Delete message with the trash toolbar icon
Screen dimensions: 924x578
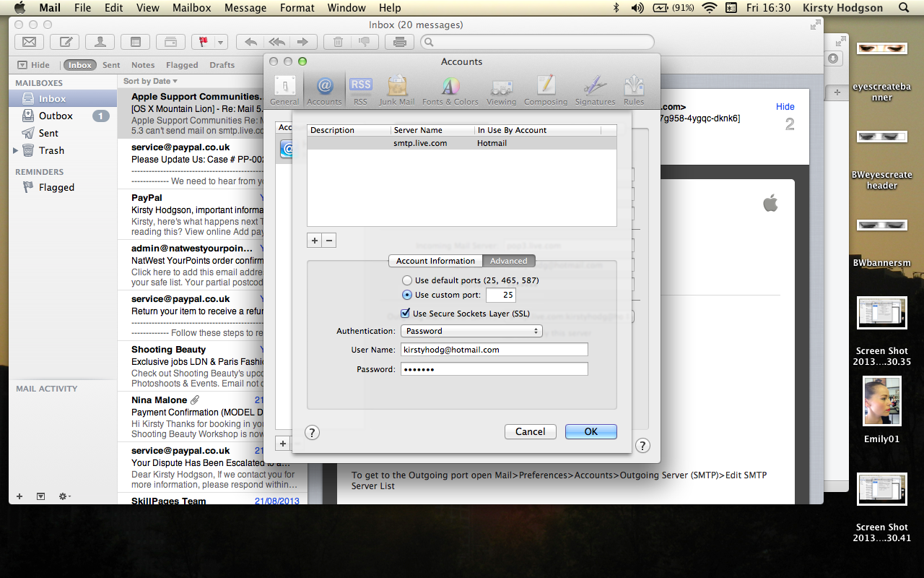(x=337, y=42)
